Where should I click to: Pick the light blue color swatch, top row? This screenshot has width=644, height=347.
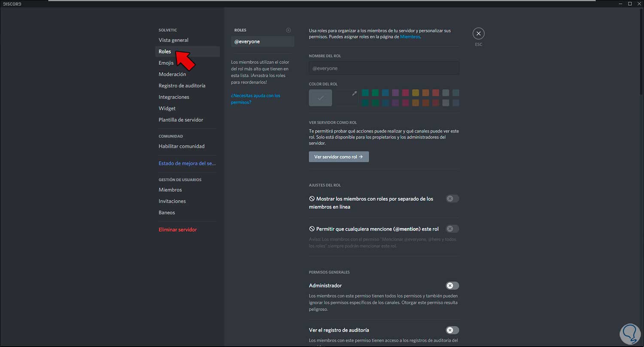(x=386, y=93)
